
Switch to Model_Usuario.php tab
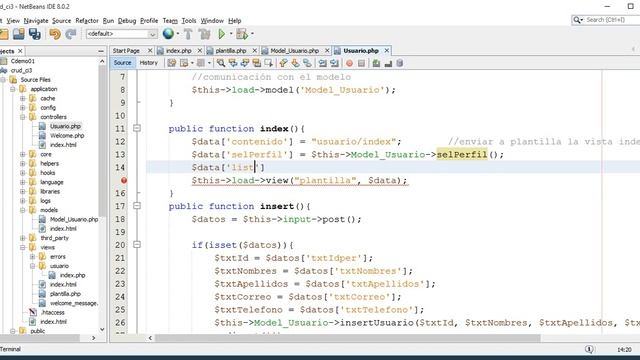[x=294, y=51]
